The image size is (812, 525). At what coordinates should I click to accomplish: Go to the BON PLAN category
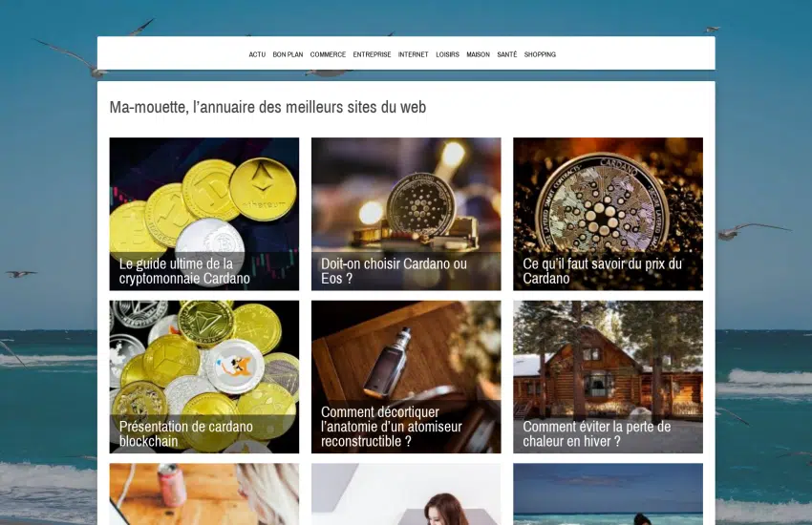click(288, 54)
